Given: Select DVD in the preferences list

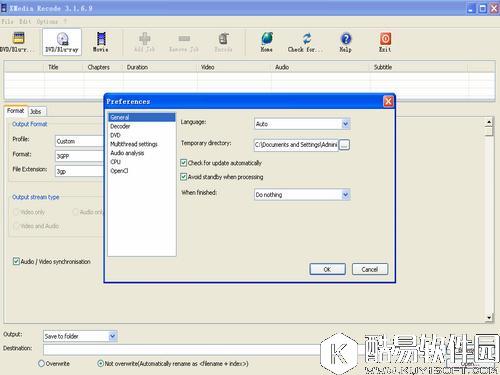Looking at the screenshot, I should (142, 135).
